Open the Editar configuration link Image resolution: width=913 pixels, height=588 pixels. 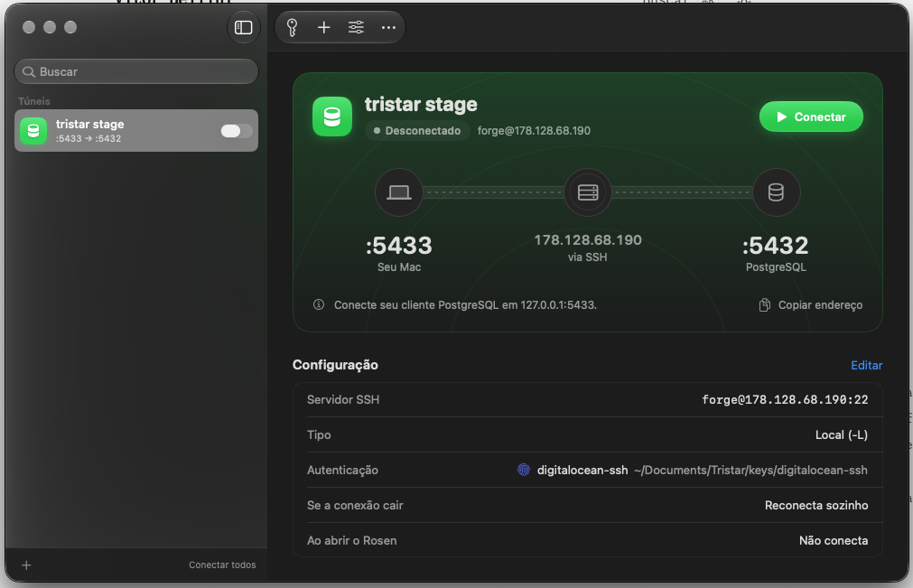866,365
